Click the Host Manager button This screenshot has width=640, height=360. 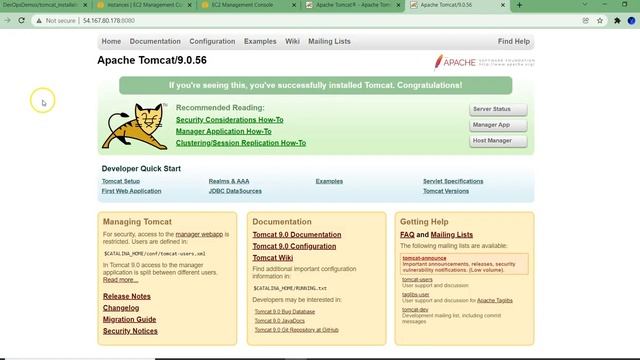click(498, 141)
